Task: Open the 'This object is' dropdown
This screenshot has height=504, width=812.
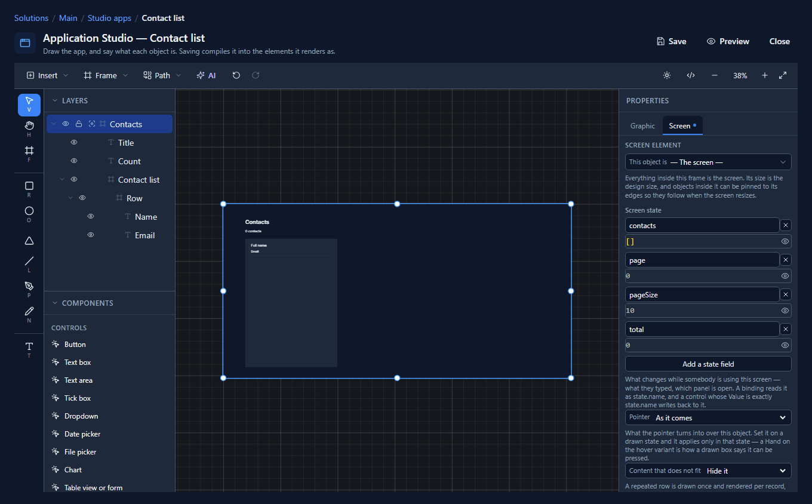Action: [708, 162]
